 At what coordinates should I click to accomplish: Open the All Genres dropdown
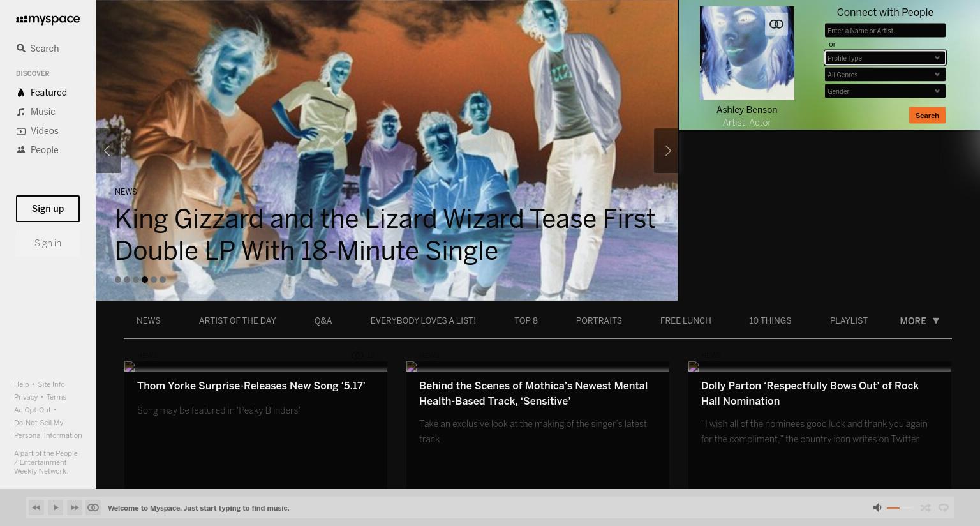point(885,75)
